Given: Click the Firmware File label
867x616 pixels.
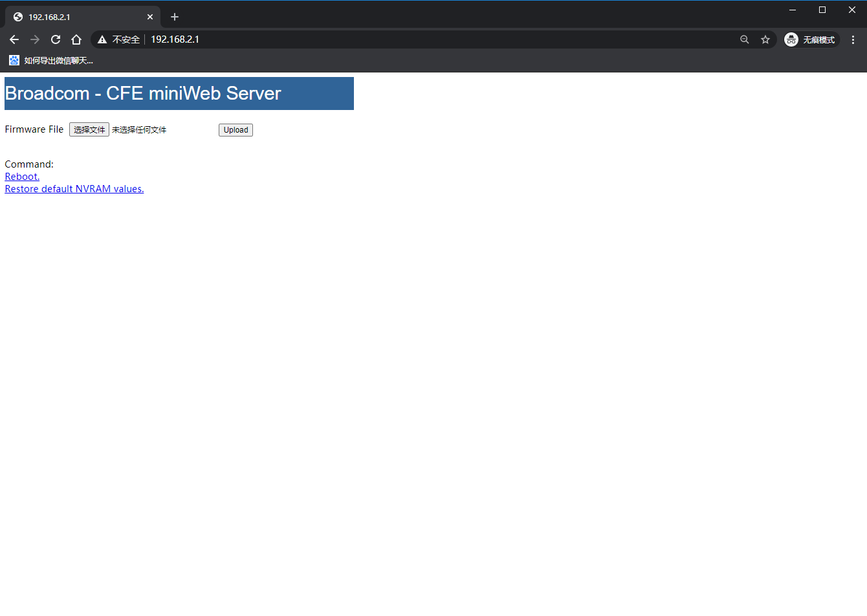Looking at the screenshot, I should pos(34,129).
